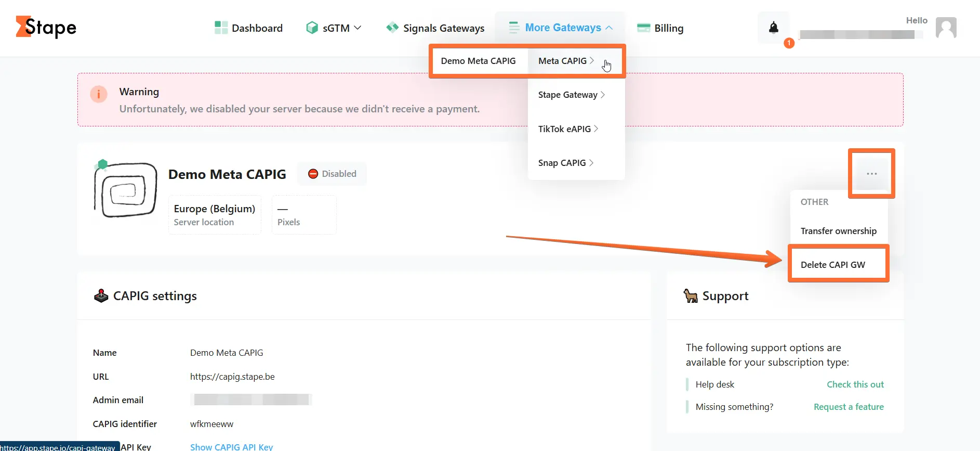Screen dimensions: 980x451
Task: Expand the Stape Gateway submenu arrow
Action: (x=603, y=95)
